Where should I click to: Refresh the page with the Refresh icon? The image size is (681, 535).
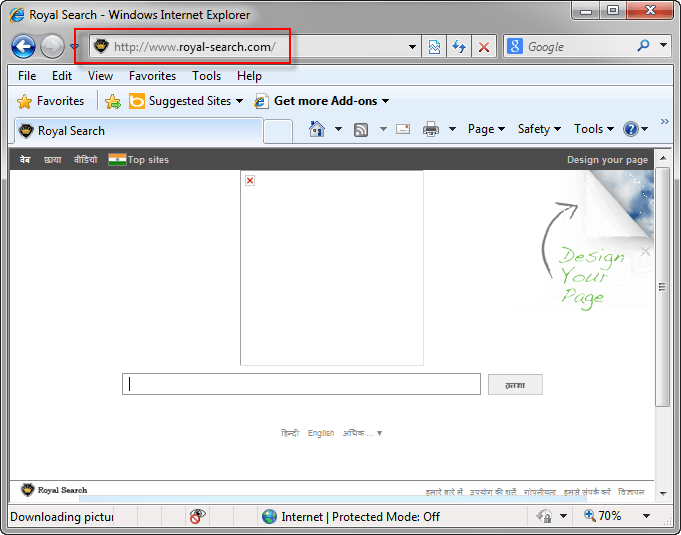coord(459,46)
